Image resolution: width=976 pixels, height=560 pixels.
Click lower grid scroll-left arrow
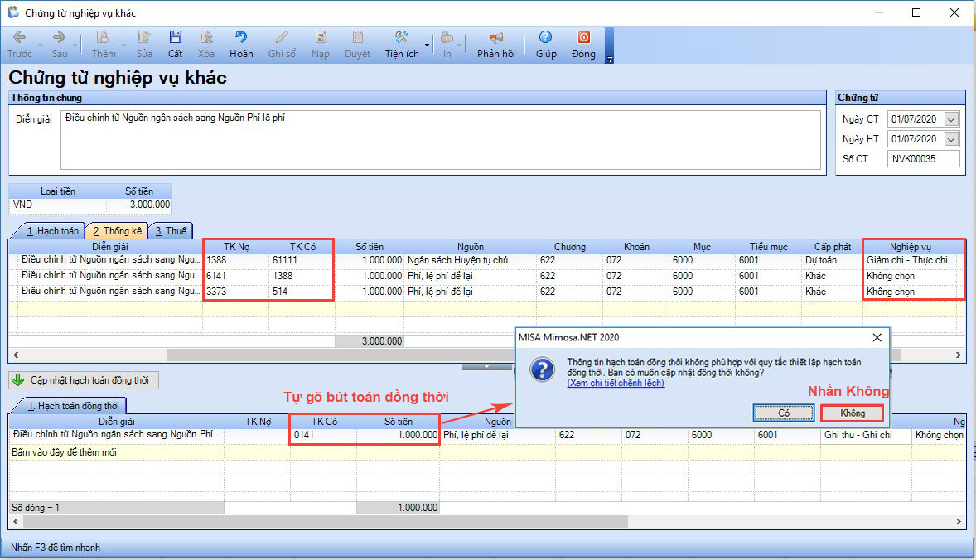(16, 521)
